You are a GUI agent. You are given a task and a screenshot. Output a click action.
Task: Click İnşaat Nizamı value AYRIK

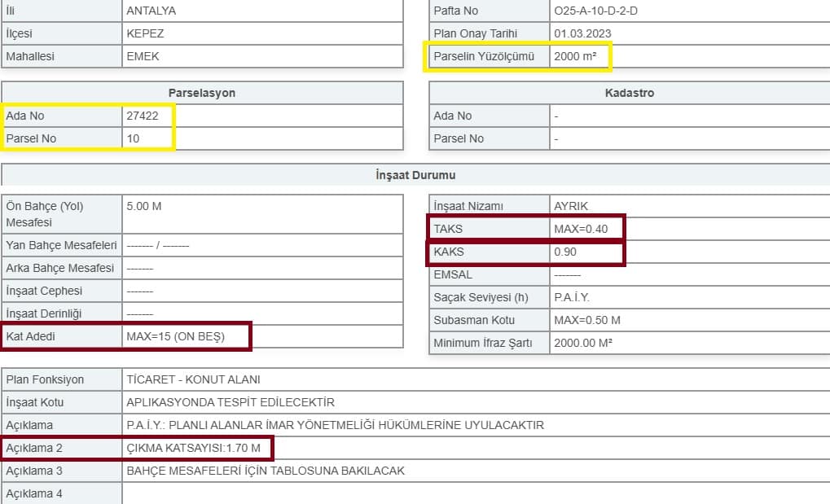click(571, 206)
